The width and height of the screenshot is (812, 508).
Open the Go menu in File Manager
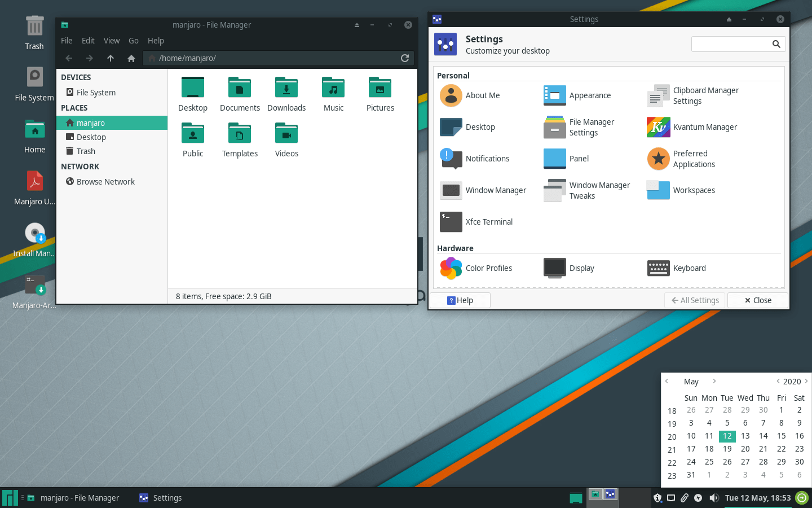point(134,41)
